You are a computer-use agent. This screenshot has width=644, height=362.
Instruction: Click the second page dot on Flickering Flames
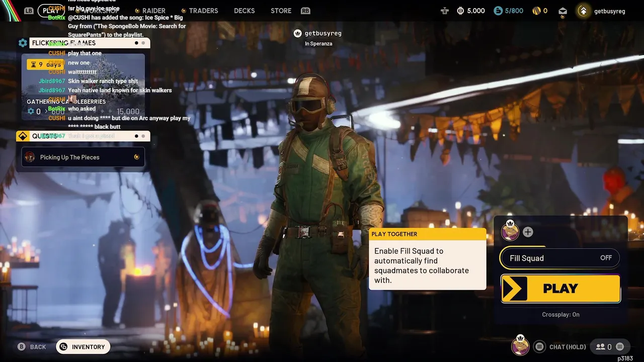(x=143, y=43)
